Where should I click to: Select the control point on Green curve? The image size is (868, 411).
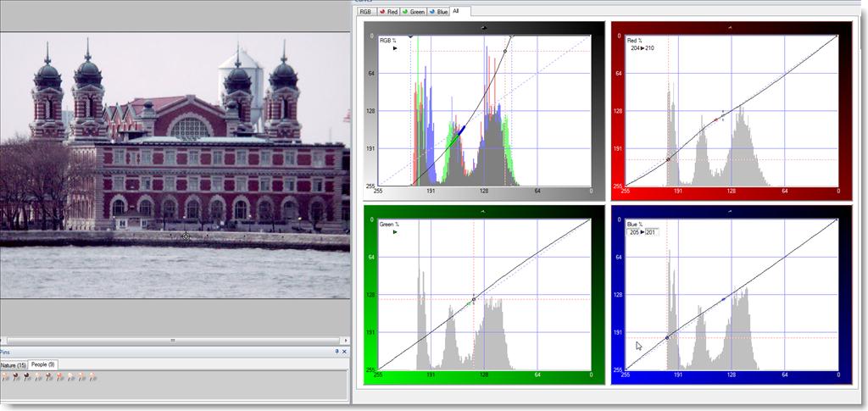pyautogui.click(x=474, y=299)
